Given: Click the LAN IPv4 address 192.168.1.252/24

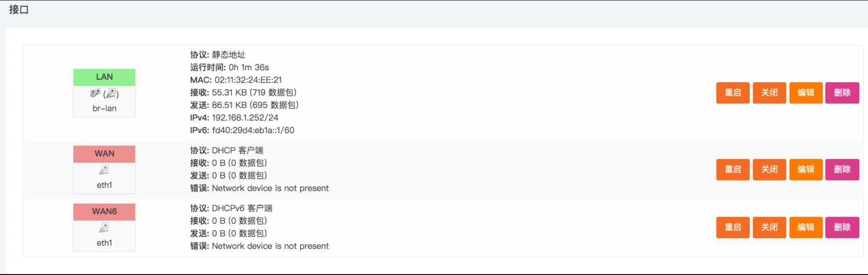Looking at the screenshot, I should pyautogui.click(x=245, y=118).
